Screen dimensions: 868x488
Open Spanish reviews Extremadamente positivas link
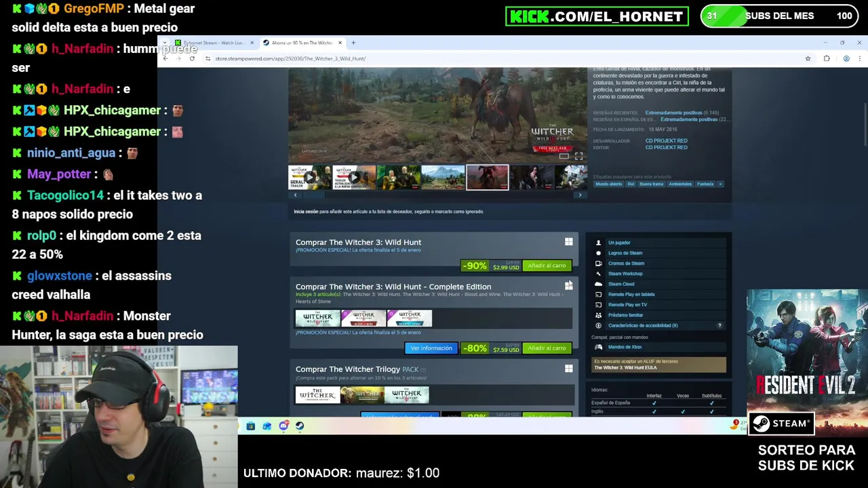click(688, 119)
